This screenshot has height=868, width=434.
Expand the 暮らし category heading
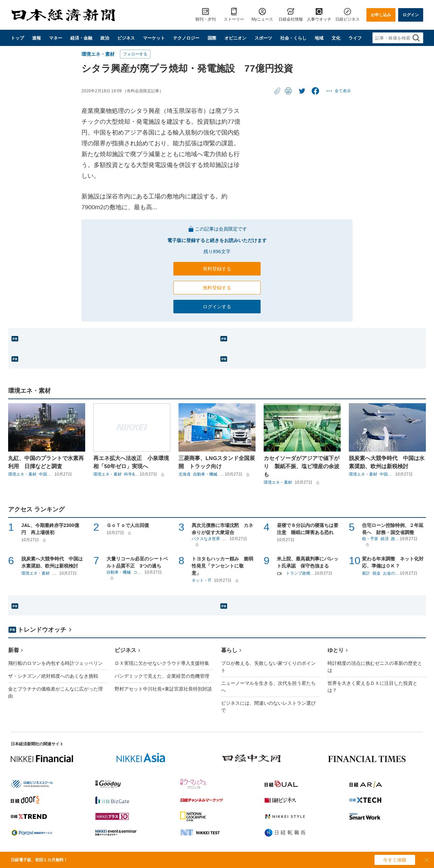tap(231, 650)
